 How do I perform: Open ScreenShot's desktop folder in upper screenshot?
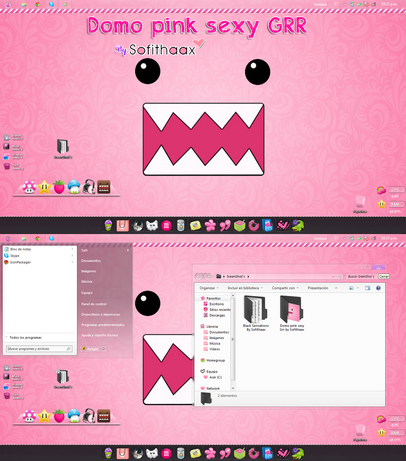tap(63, 149)
